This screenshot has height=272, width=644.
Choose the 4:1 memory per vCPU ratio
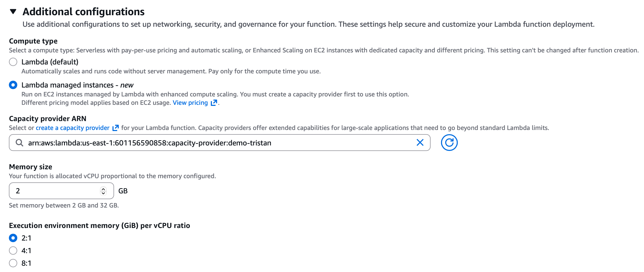tap(13, 251)
